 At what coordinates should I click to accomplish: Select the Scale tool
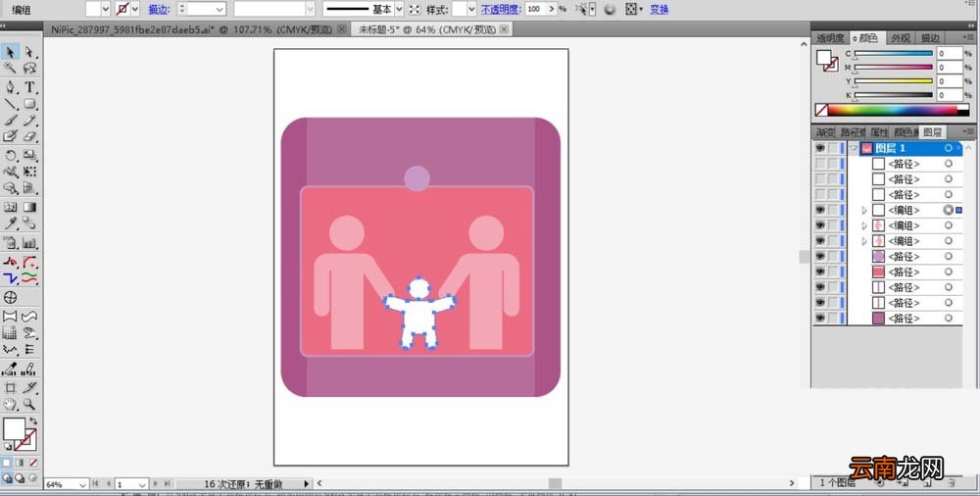tap(29, 155)
